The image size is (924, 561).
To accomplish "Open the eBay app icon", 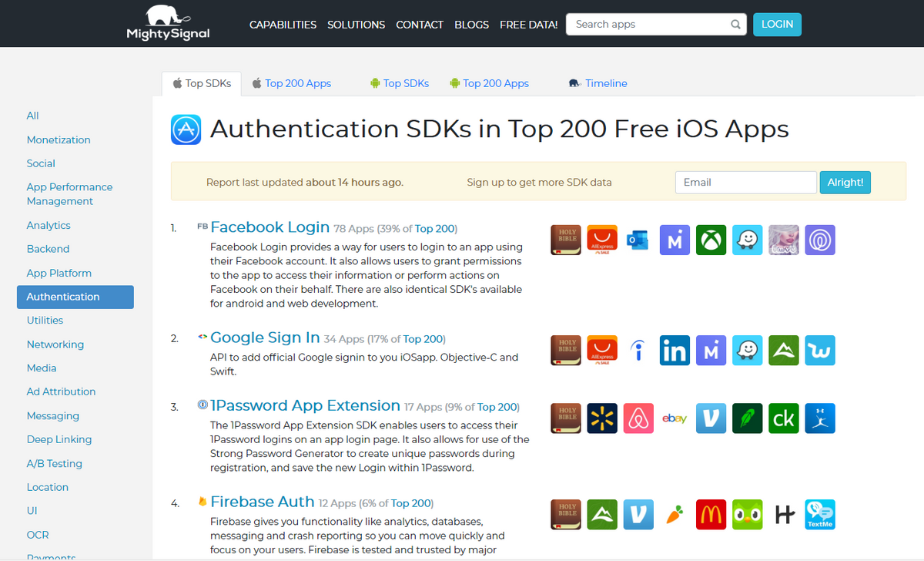I will click(x=675, y=418).
